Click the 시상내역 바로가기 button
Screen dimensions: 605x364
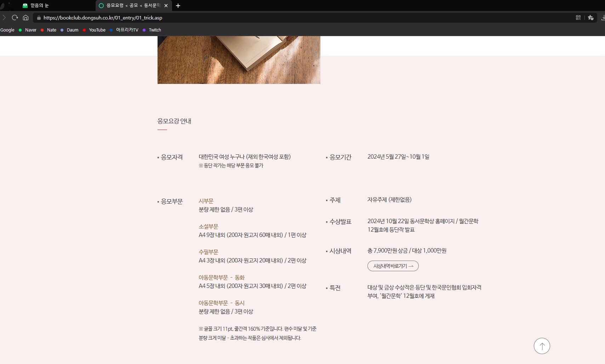(x=393, y=266)
